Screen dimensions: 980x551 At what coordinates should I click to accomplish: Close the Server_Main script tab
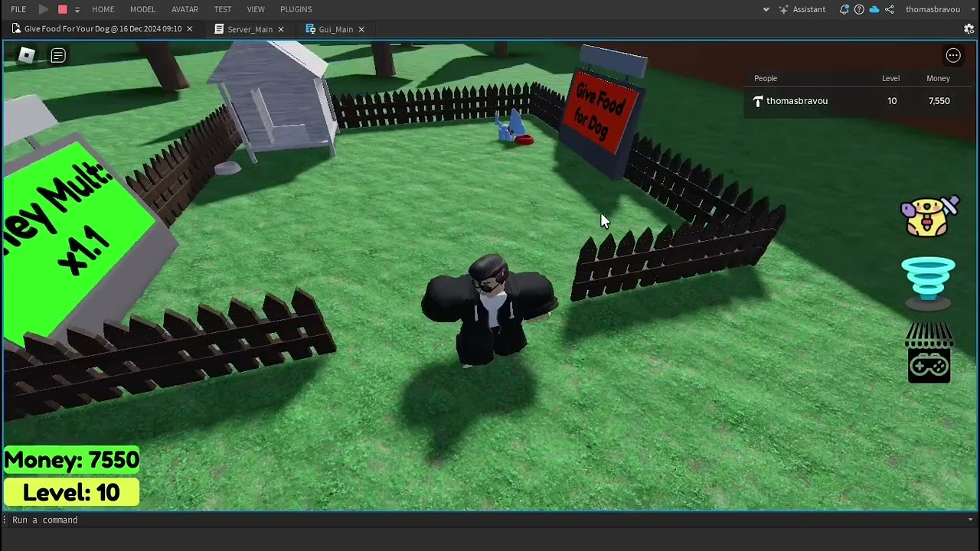click(281, 29)
